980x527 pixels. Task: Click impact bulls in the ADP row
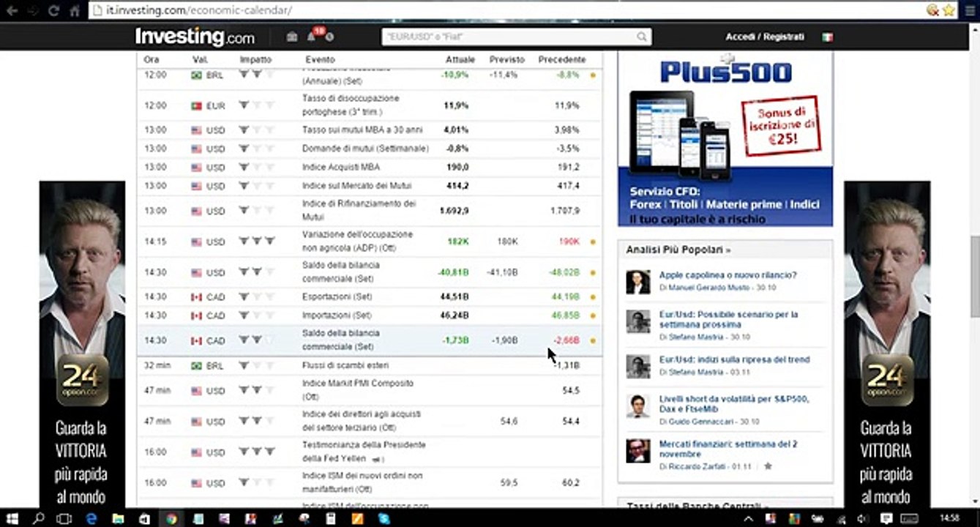[x=257, y=241]
